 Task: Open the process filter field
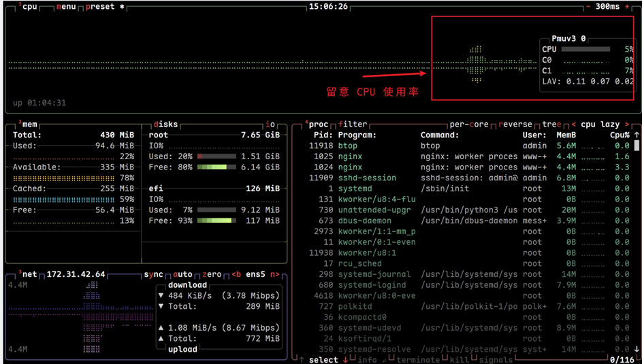pos(353,125)
